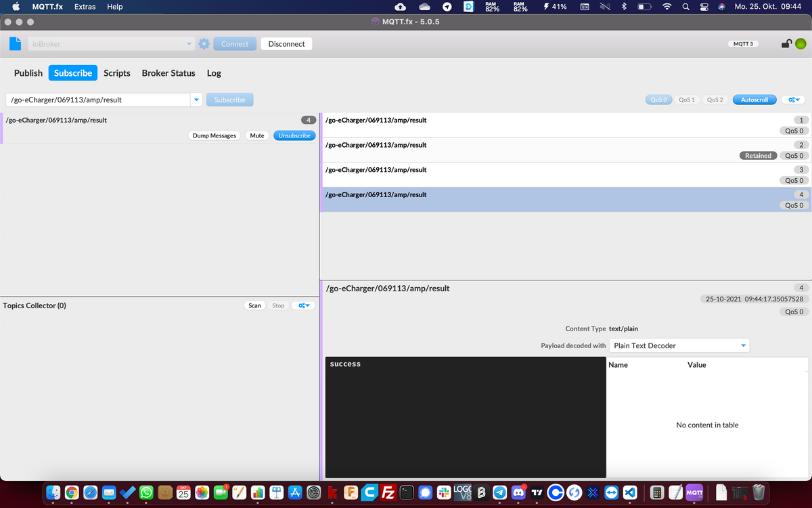Open Terminal from the Dock
The height and width of the screenshot is (508, 812).
[x=407, y=492]
